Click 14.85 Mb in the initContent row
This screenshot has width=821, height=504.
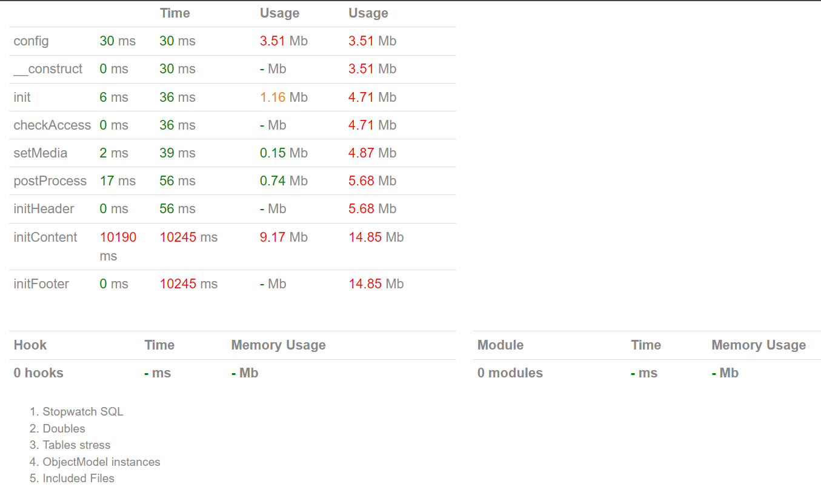coord(376,237)
